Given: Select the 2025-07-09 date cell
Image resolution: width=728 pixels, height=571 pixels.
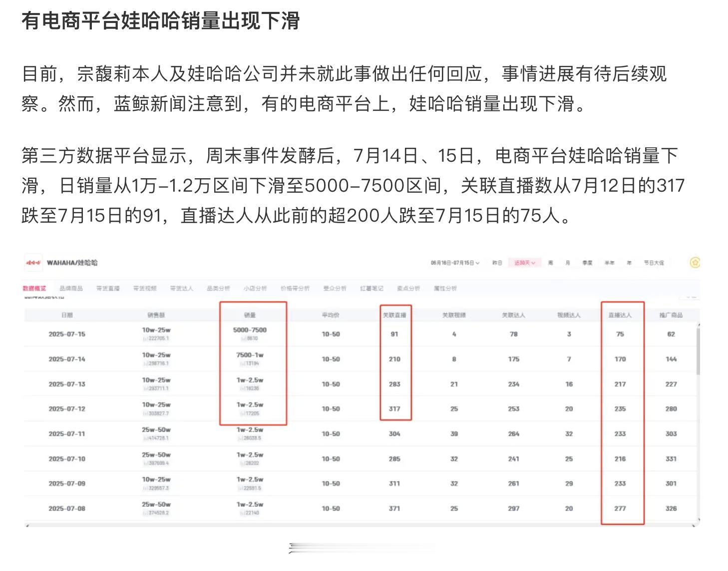Looking at the screenshot, I should tap(67, 484).
